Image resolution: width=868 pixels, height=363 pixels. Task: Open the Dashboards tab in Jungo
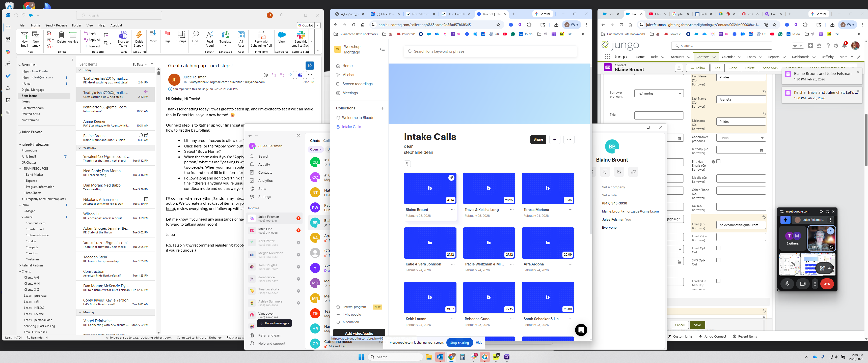[800, 57]
